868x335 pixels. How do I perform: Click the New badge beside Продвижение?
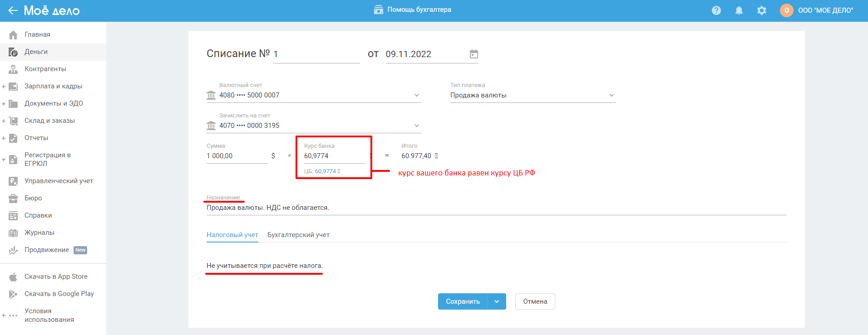(x=80, y=250)
